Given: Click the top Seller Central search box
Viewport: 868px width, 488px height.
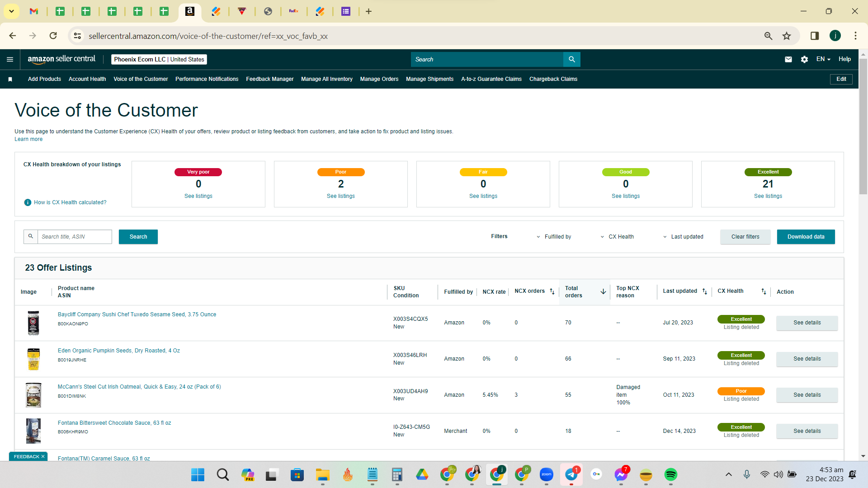Looking at the screenshot, I should tap(487, 59).
